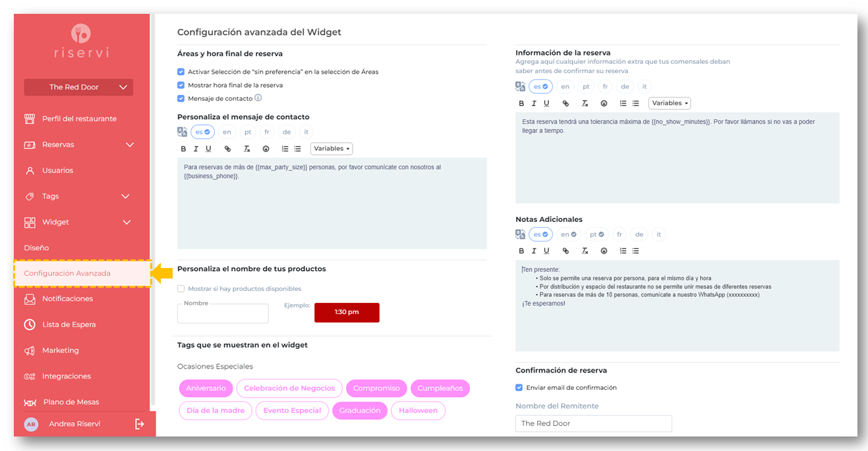Select Configuración Avanzada menu item
The image size is (868, 451).
point(83,273)
